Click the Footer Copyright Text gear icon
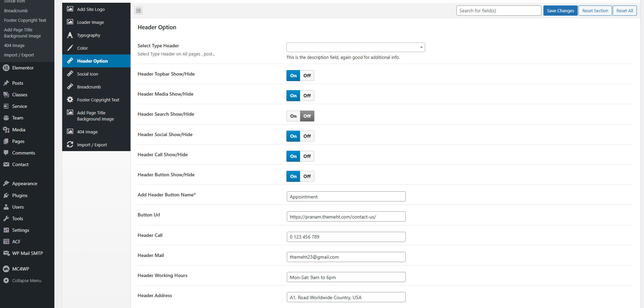The height and width of the screenshot is (308, 644). (70, 100)
